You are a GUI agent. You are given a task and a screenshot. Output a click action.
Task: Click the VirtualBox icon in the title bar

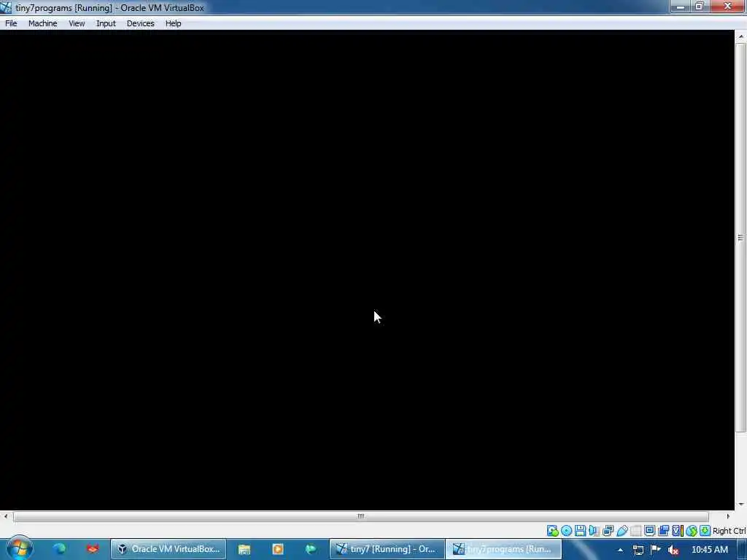(x=6, y=7)
